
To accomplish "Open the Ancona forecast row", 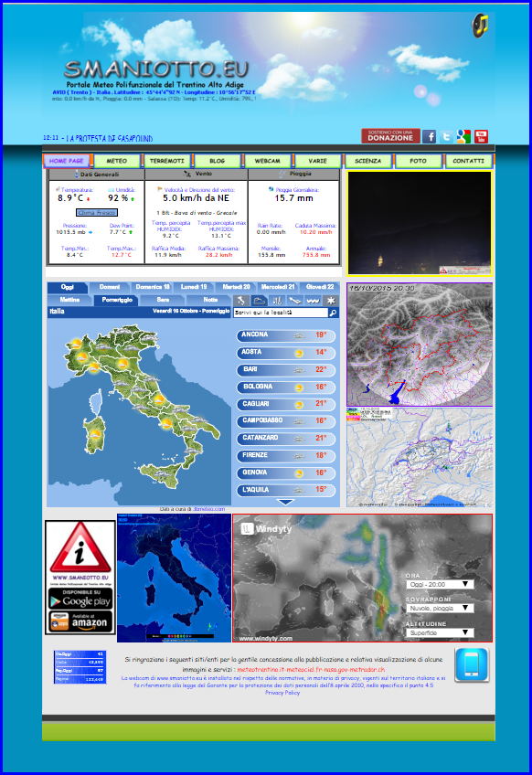I will point(286,335).
